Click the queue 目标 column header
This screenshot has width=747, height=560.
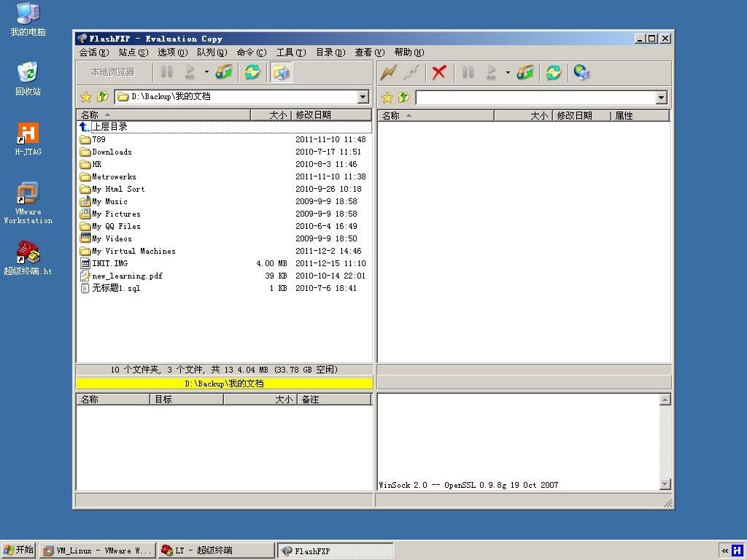pos(186,399)
